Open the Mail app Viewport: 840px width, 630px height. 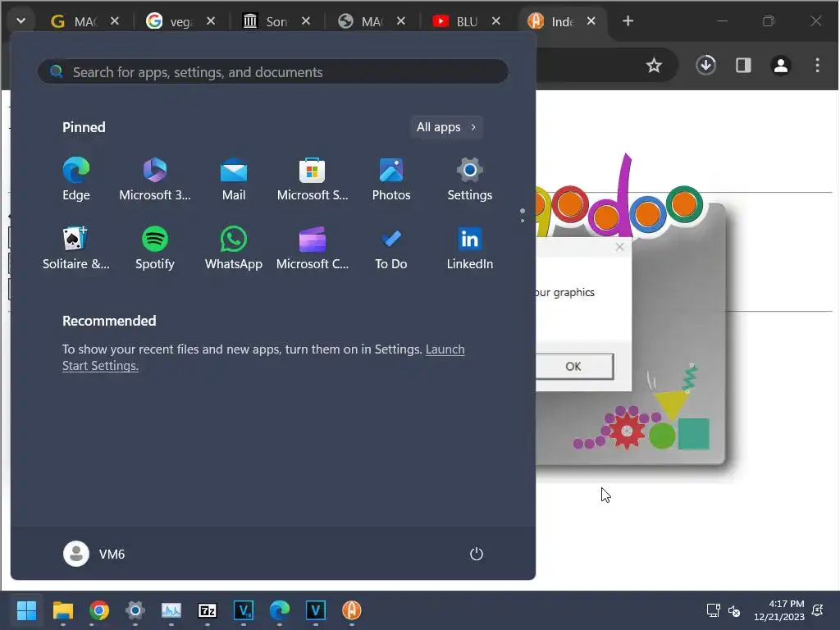[x=234, y=180]
